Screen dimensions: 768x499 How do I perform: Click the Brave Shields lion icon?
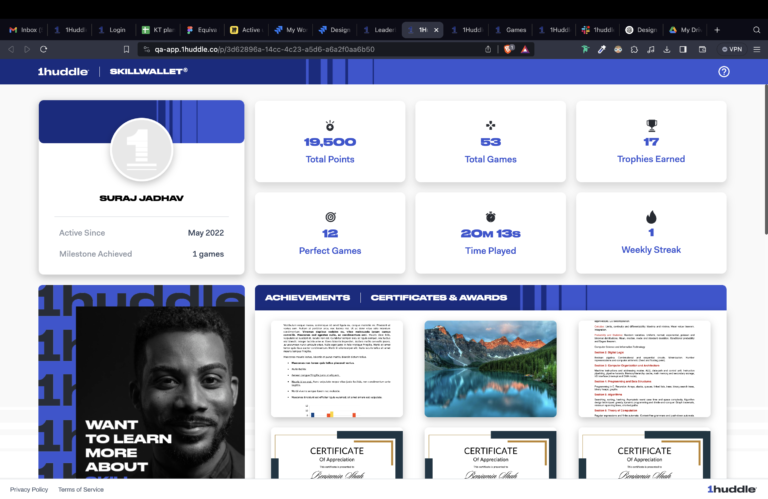[x=509, y=49]
